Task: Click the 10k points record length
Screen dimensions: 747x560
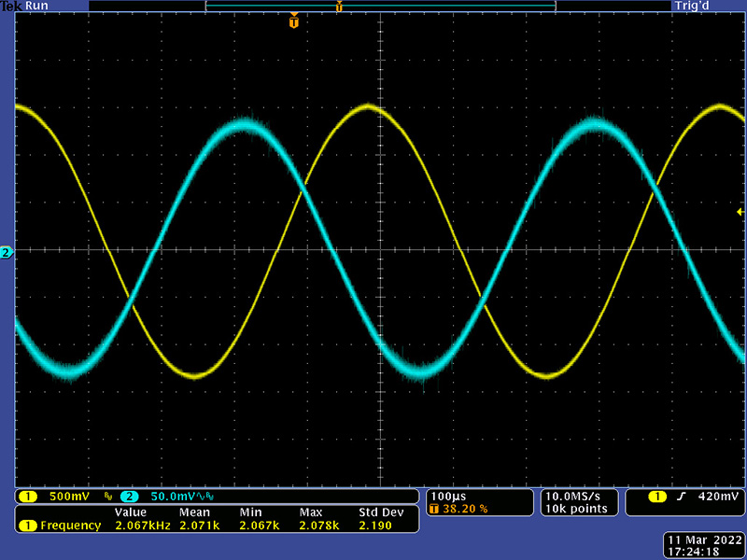Action: pos(575,509)
